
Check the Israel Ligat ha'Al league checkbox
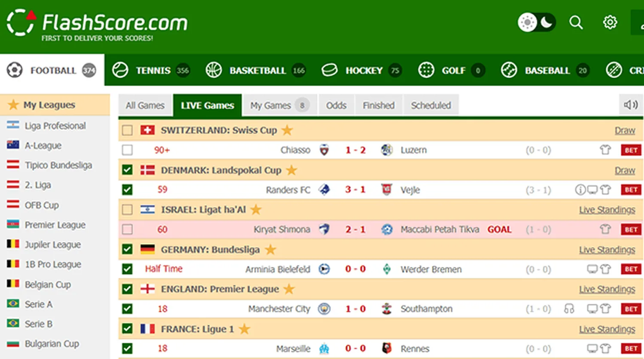click(x=127, y=209)
